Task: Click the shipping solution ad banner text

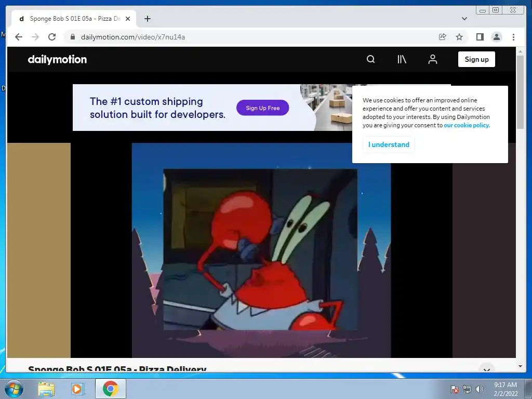Action: 157,108
